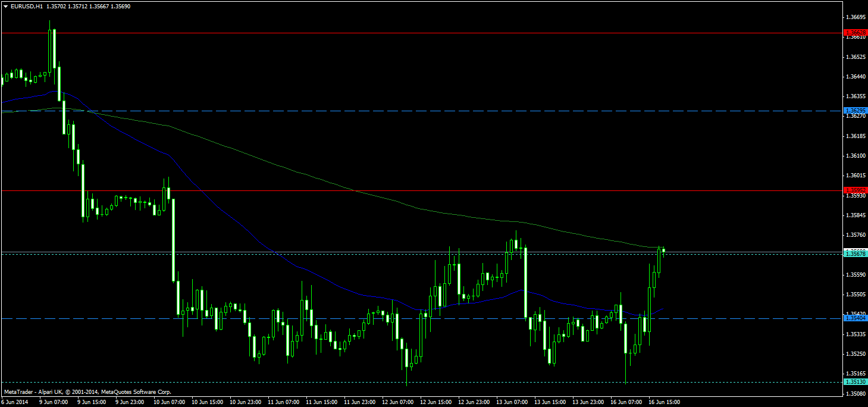Click the 9 Jun 23:00 time label
The image size is (868, 407).
[x=129, y=402]
